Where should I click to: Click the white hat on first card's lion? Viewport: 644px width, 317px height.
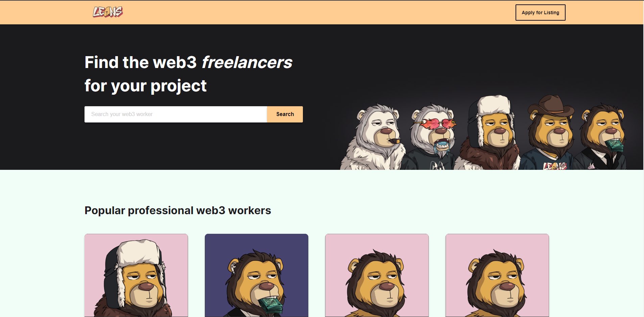(139, 252)
